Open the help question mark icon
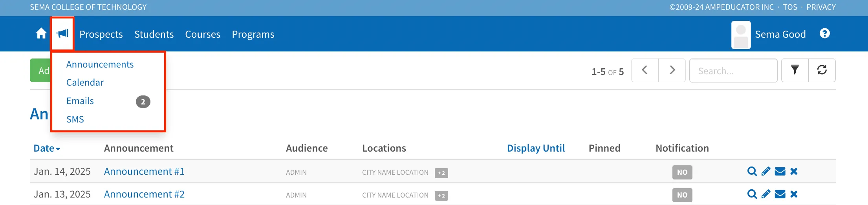 tap(825, 33)
